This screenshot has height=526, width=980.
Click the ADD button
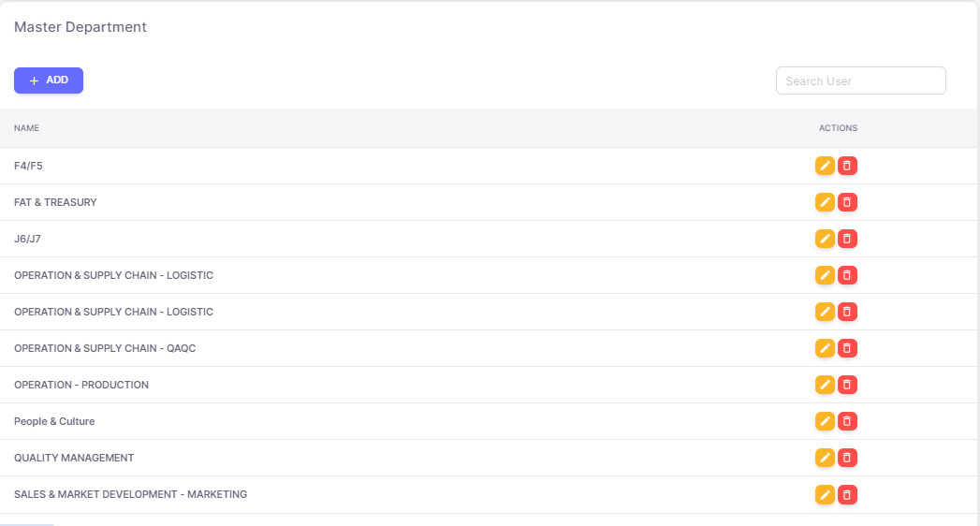(49, 80)
